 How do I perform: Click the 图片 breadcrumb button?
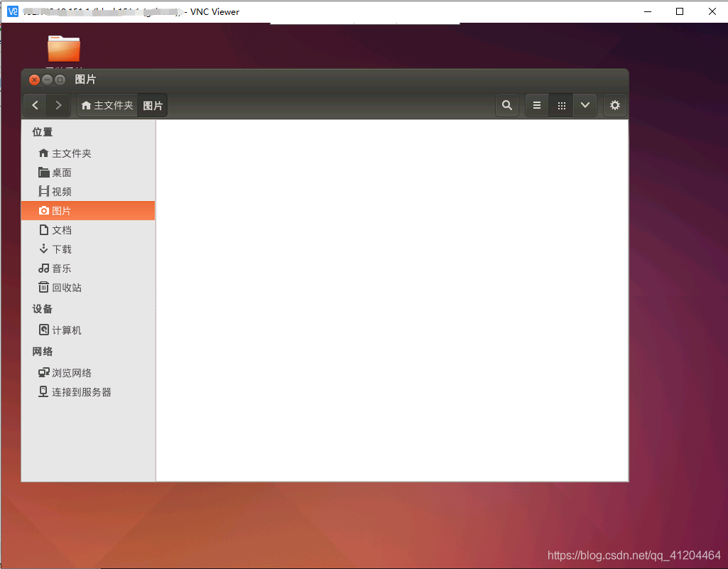152,105
